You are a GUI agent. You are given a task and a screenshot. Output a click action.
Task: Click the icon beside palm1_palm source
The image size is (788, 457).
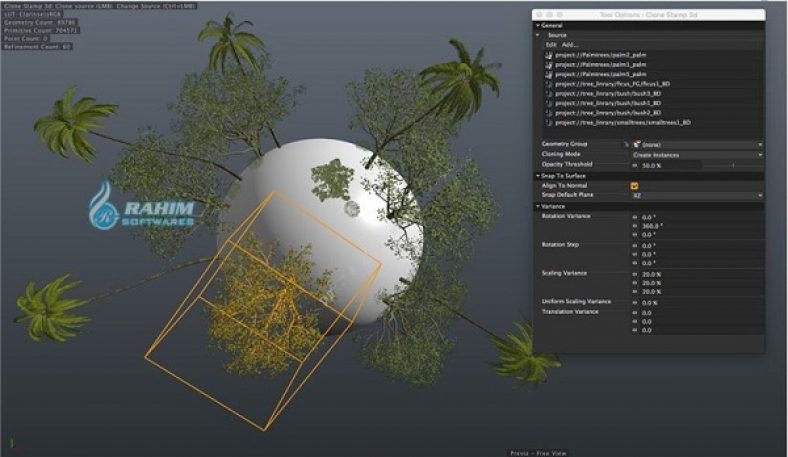pyautogui.click(x=548, y=65)
